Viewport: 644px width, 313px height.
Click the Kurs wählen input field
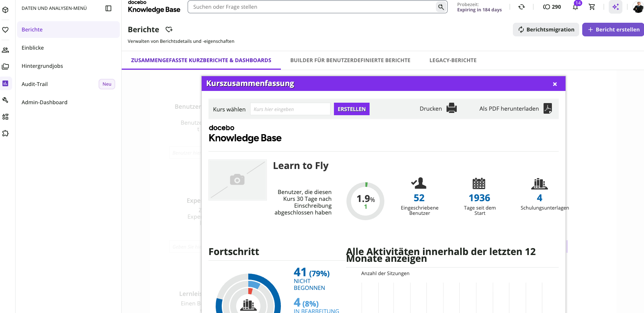point(290,109)
